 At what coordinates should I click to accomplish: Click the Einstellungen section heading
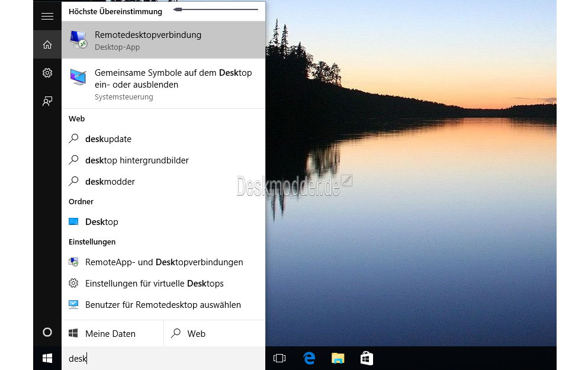(92, 242)
